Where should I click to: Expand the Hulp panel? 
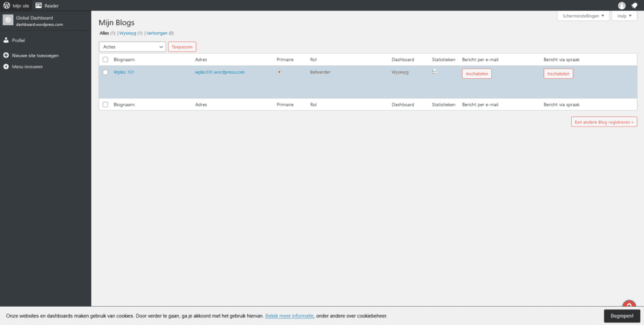tap(625, 16)
